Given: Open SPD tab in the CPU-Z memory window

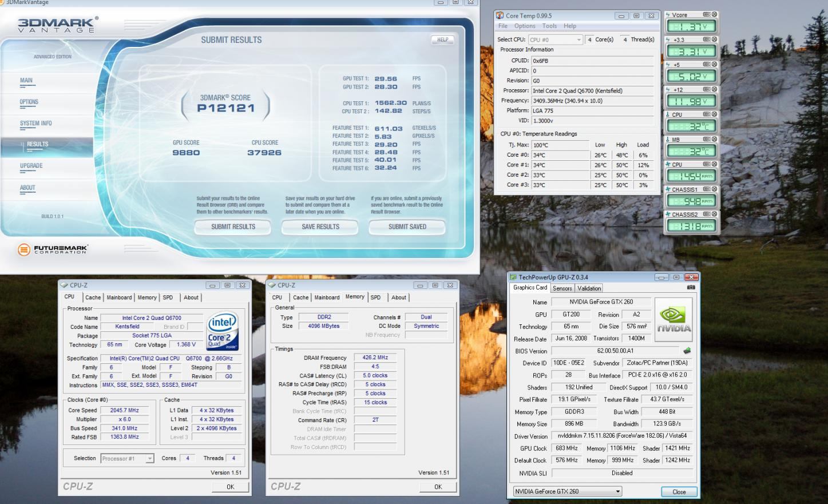Looking at the screenshot, I should 375,297.
